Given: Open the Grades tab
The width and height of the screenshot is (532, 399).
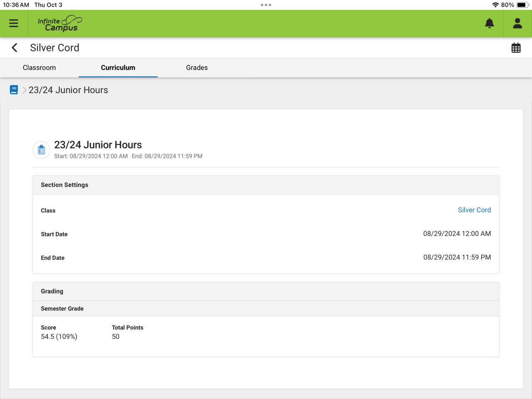Looking at the screenshot, I should pyautogui.click(x=197, y=68).
